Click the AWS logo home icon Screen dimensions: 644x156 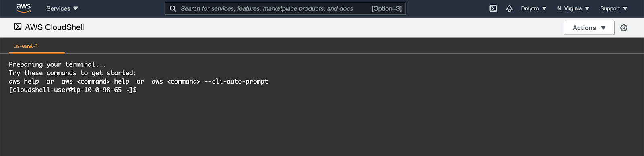click(24, 8)
